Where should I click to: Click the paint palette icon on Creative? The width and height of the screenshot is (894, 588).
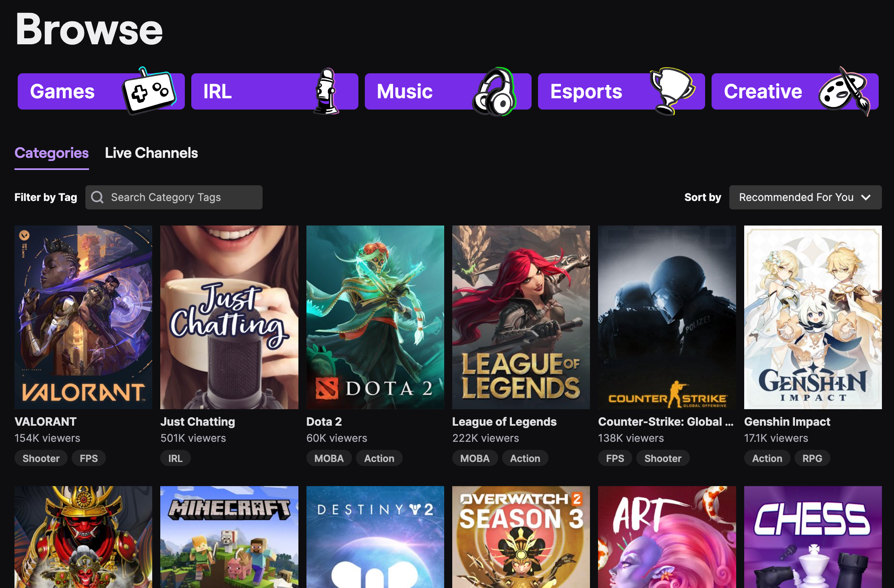coord(844,92)
